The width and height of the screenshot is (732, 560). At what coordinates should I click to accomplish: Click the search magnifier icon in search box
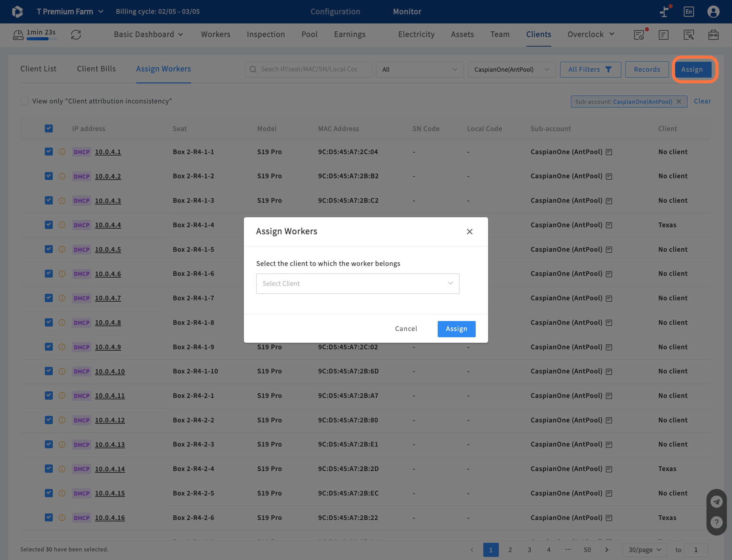click(253, 69)
